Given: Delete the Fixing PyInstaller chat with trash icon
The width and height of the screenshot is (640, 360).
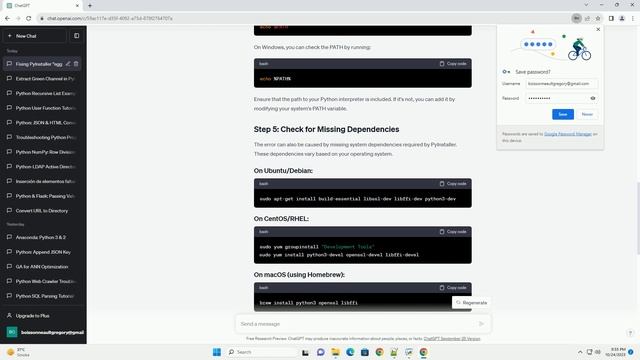Looking at the screenshot, I should pos(76,64).
